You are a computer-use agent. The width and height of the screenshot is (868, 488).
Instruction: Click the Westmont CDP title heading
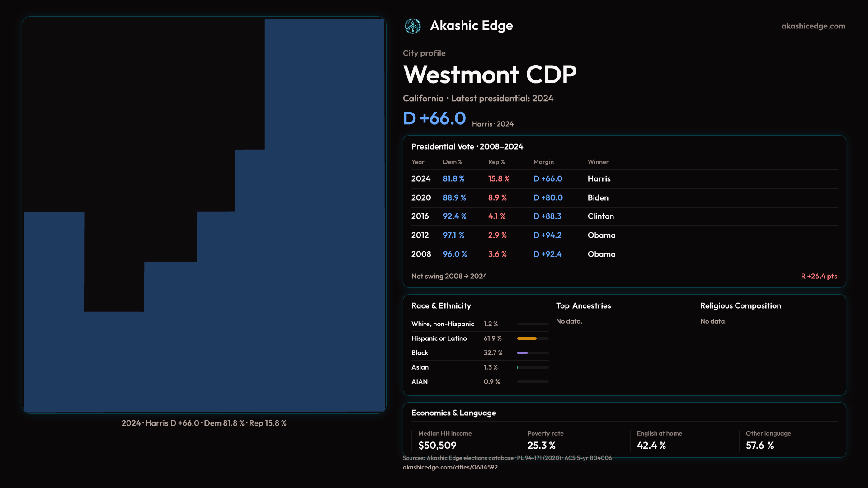click(490, 75)
